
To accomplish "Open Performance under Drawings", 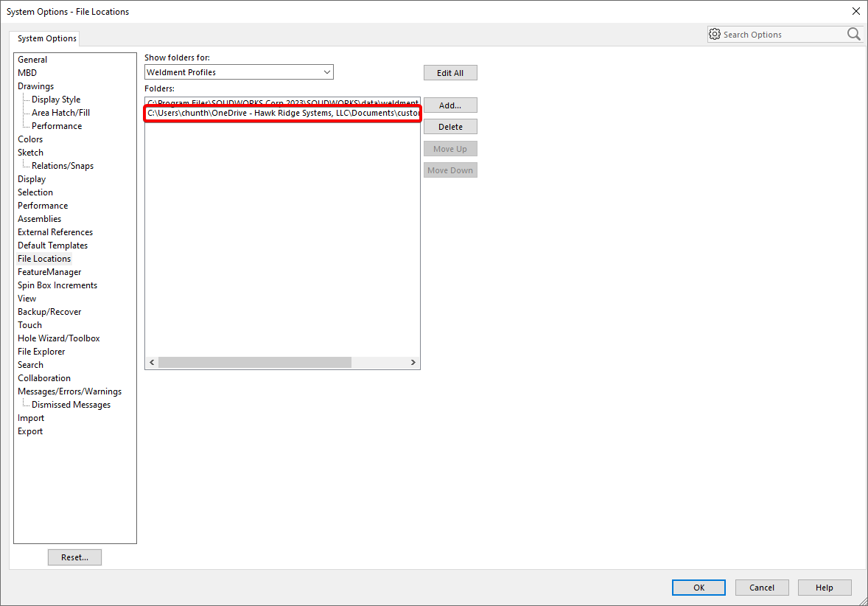I will click(x=57, y=126).
